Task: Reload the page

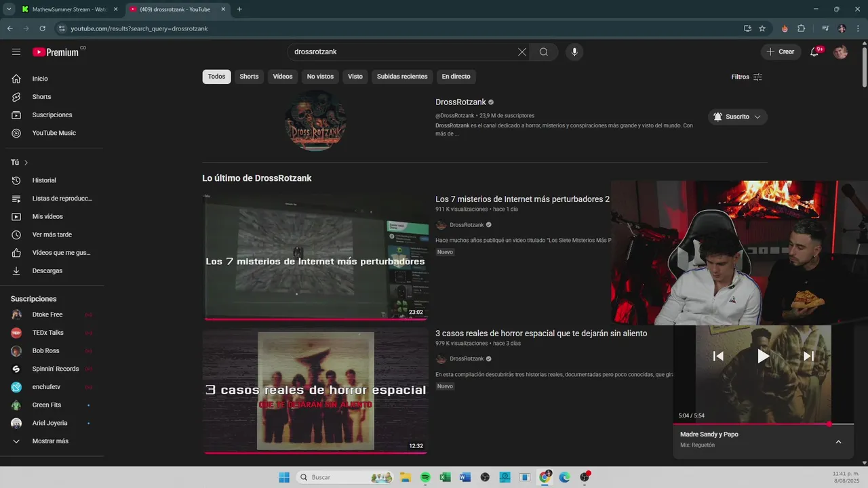Action: (42, 28)
